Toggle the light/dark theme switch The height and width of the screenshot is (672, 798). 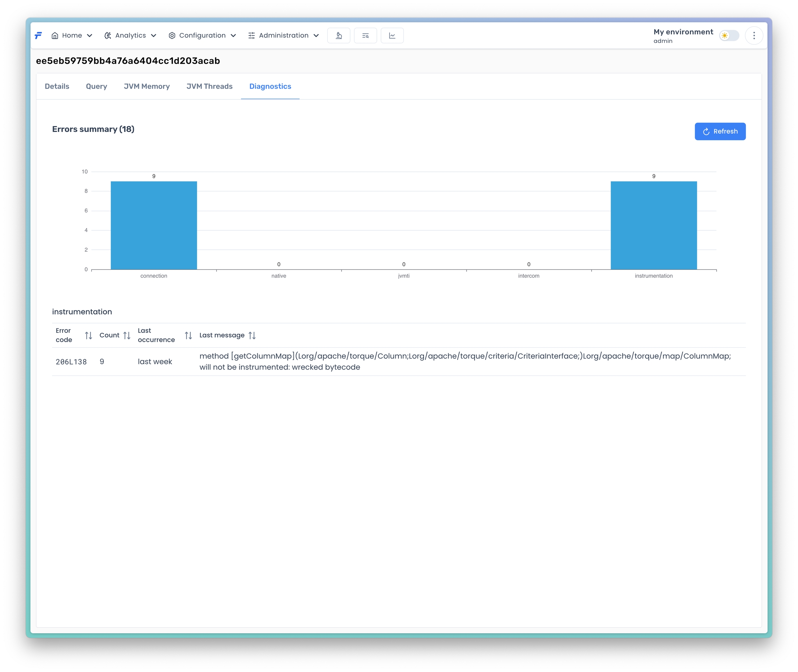point(729,35)
